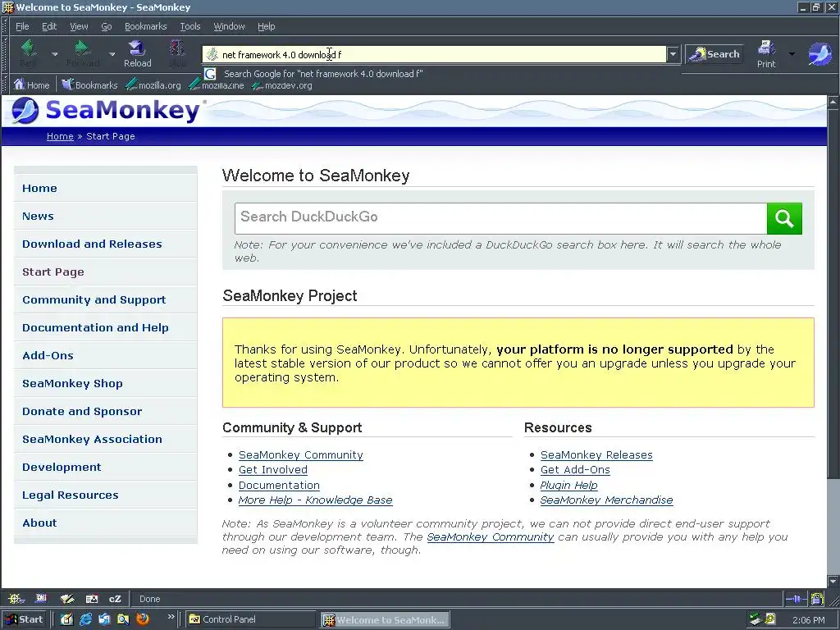Viewport: 840px width, 630px height.
Task: Open the About sidebar link
Action: coord(39,523)
